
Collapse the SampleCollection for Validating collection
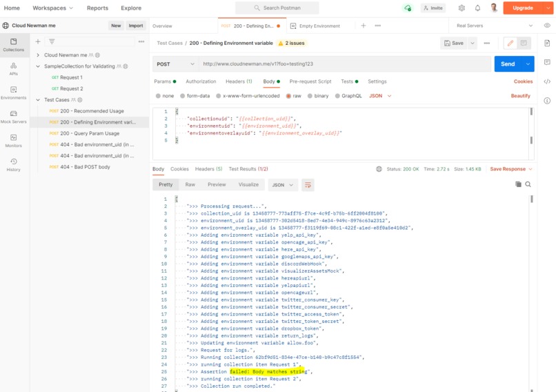38,66
